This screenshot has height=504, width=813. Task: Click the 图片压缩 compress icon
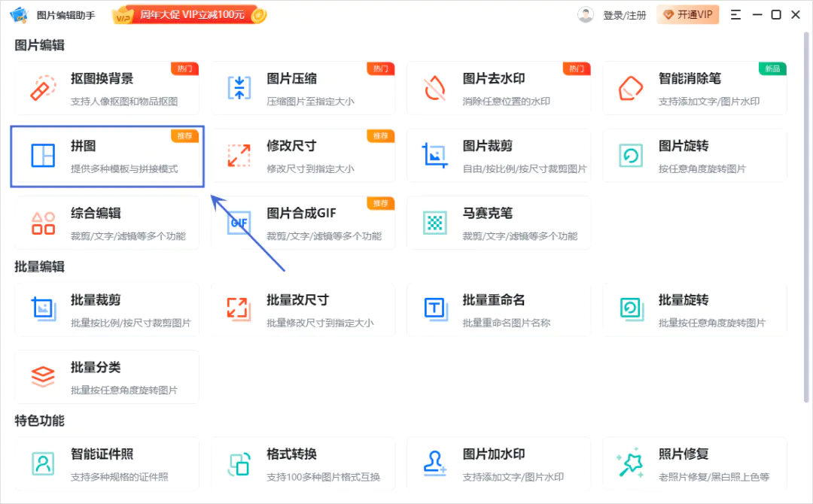pyautogui.click(x=239, y=88)
